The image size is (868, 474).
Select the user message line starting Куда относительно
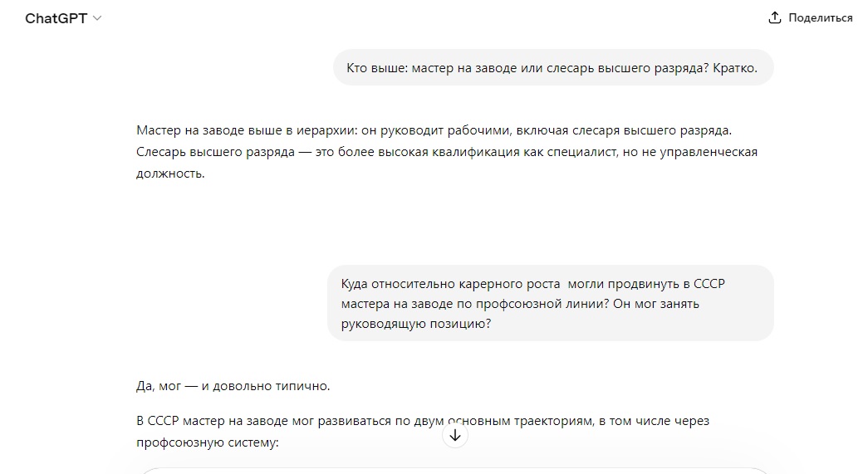(533, 284)
